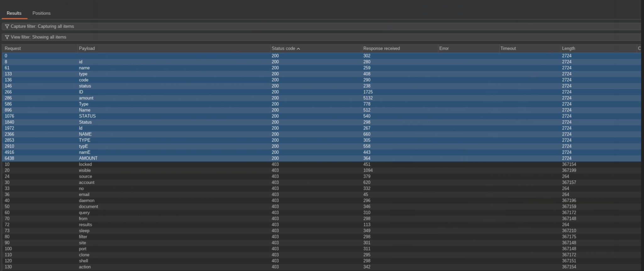Click the Capture filter funnel icon
The height and width of the screenshot is (271, 644).
click(x=7, y=26)
